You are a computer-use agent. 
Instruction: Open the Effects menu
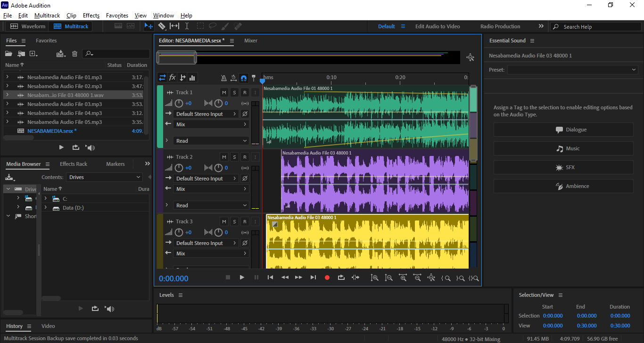point(91,16)
